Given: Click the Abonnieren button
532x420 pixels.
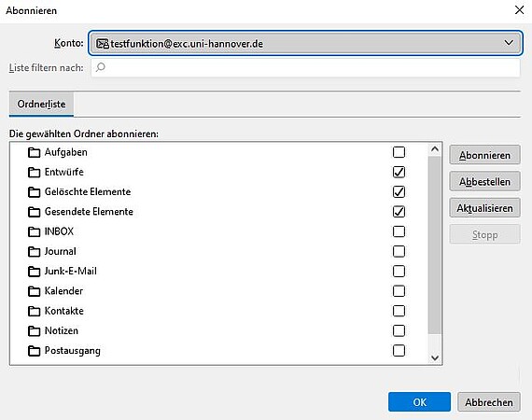Looking at the screenshot, I should tap(484, 155).
